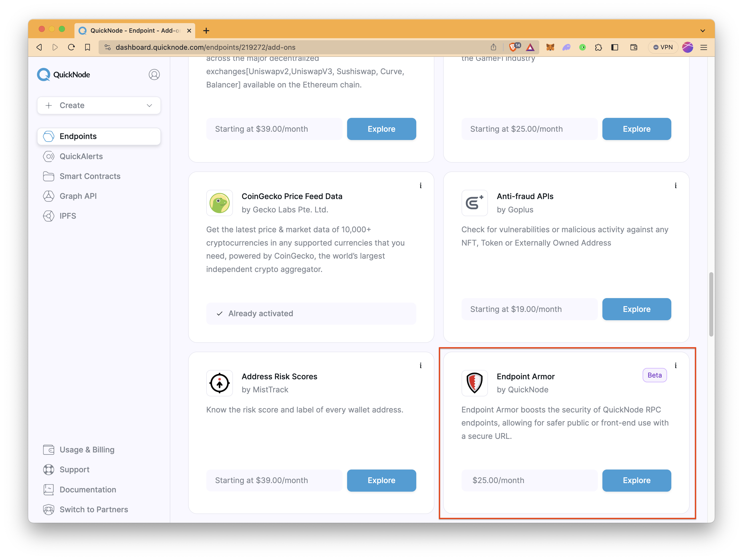This screenshot has height=560, width=743.
Task: Click the QuickNode logo
Action: pyautogui.click(x=63, y=75)
